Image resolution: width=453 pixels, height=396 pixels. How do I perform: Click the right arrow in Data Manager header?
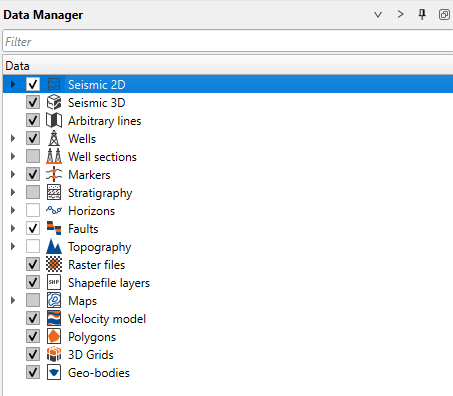(400, 14)
